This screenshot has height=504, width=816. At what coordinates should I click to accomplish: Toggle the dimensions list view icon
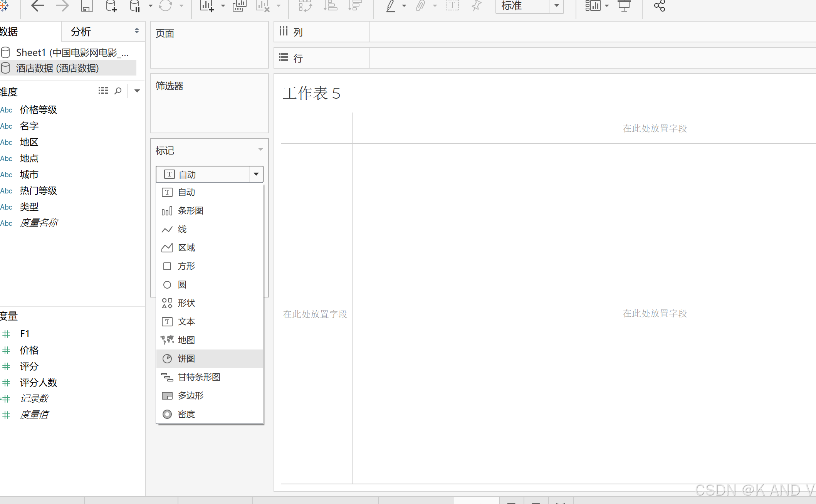[x=103, y=91]
